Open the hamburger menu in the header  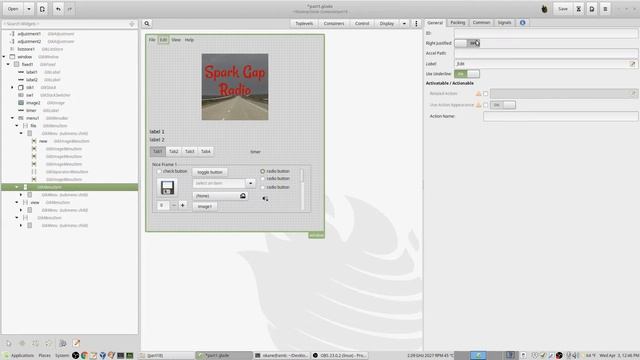(605, 9)
